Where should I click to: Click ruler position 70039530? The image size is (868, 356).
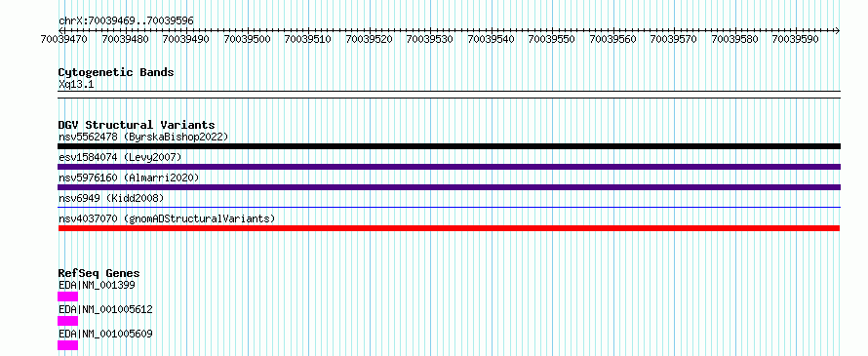point(429,40)
